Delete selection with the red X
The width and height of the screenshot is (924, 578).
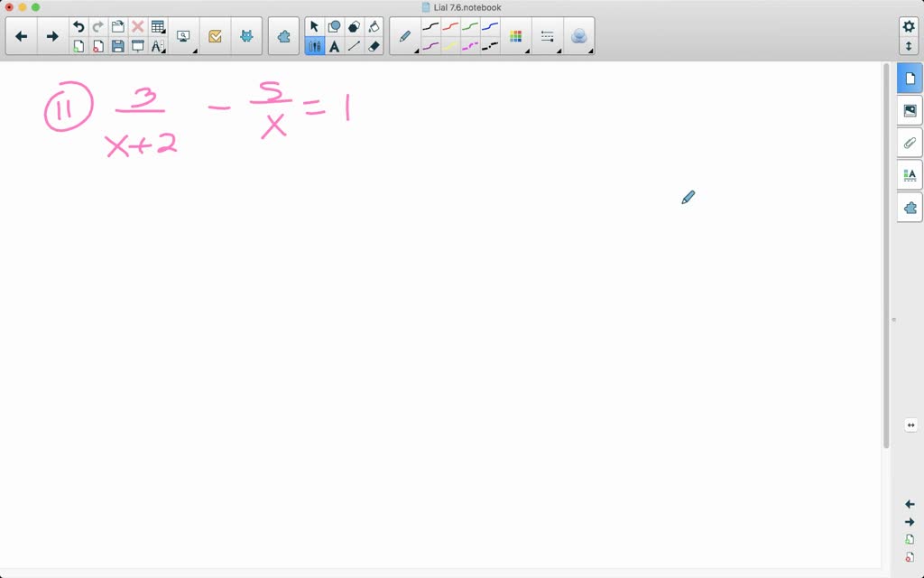pyautogui.click(x=138, y=26)
